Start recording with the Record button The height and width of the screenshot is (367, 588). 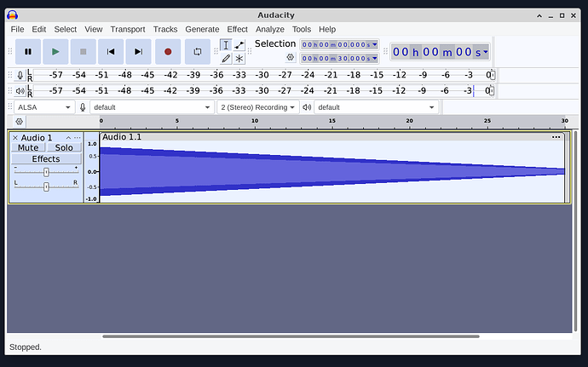tap(168, 52)
